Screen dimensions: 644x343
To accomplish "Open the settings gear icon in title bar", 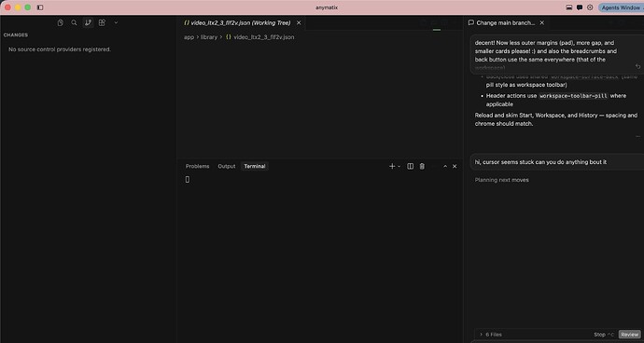I will pyautogui.click(x=590, y=7).
